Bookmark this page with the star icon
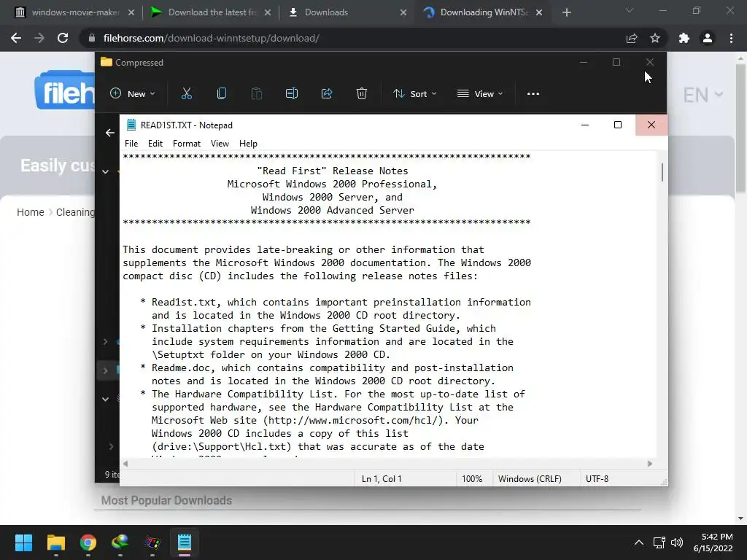This screenshot has width=747, height=560. tap(655, 38)
